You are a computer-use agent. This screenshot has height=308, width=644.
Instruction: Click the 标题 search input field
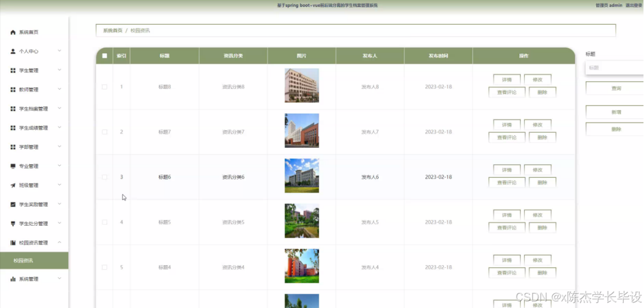coord(615,68)
